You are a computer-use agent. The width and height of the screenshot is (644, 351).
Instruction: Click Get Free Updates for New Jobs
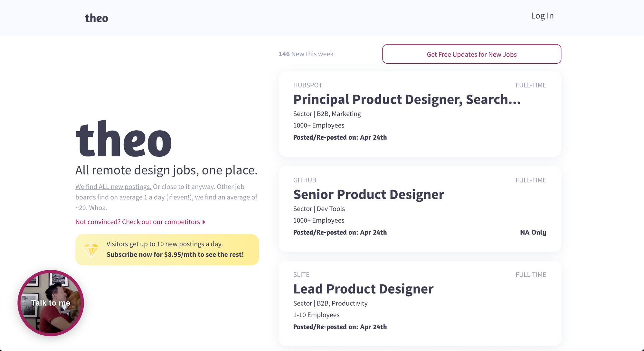(471, 54)
